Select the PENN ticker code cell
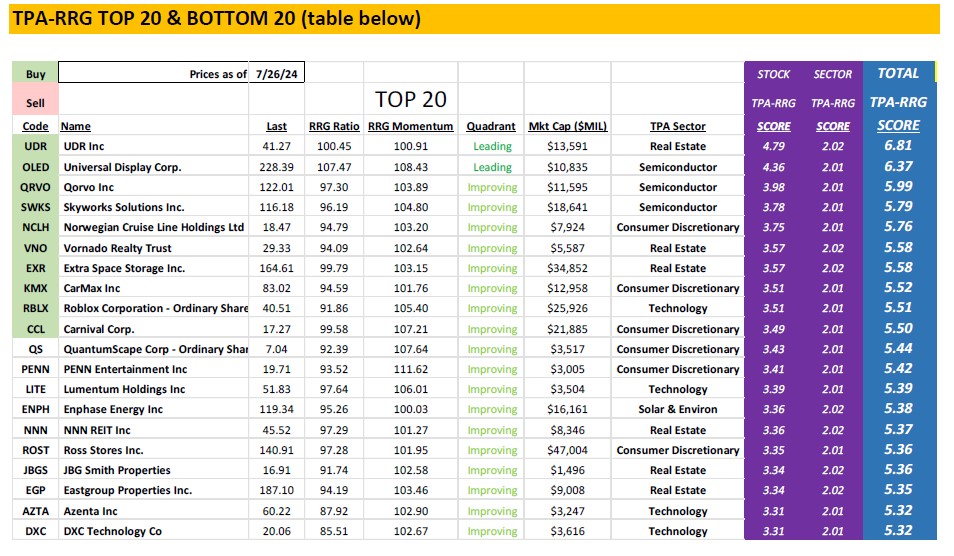Image resolution: width=954 pixels, height=556 pixels. tap(35, 369)
